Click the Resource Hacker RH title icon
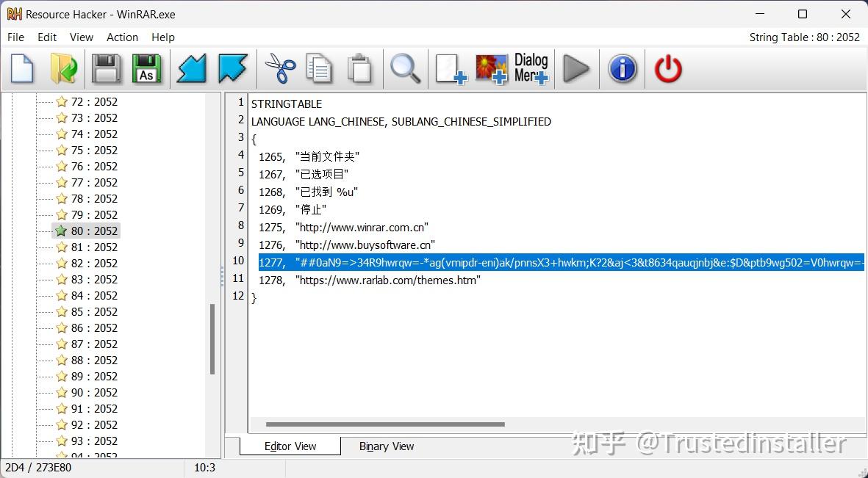Viewport: 868px width, 478px height. (x=15, y=15)
